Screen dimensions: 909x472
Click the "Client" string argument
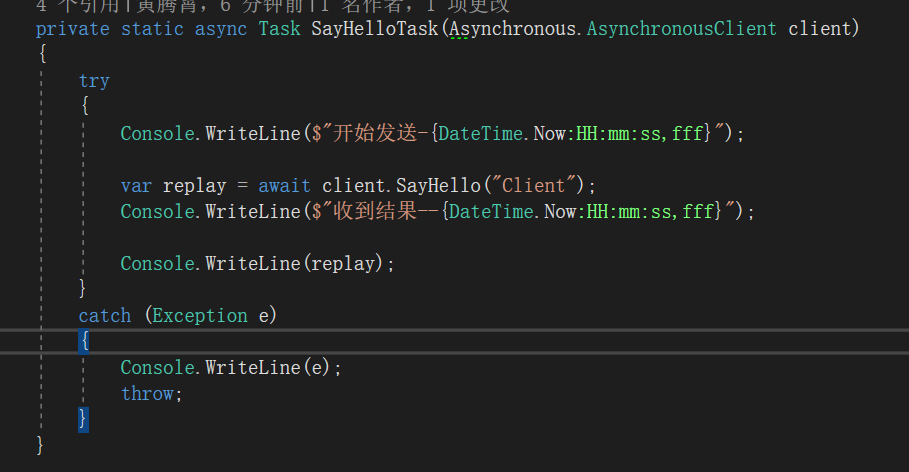[x=540, y=186]
